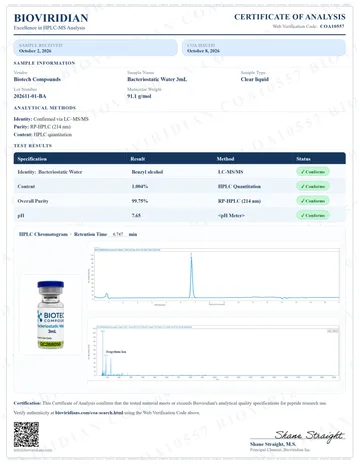Click 'Identity: Confirmed via LC-MS/MS' line
This screenshot has height=466, width=360.
pyautogui.click(x=51, y=119)
